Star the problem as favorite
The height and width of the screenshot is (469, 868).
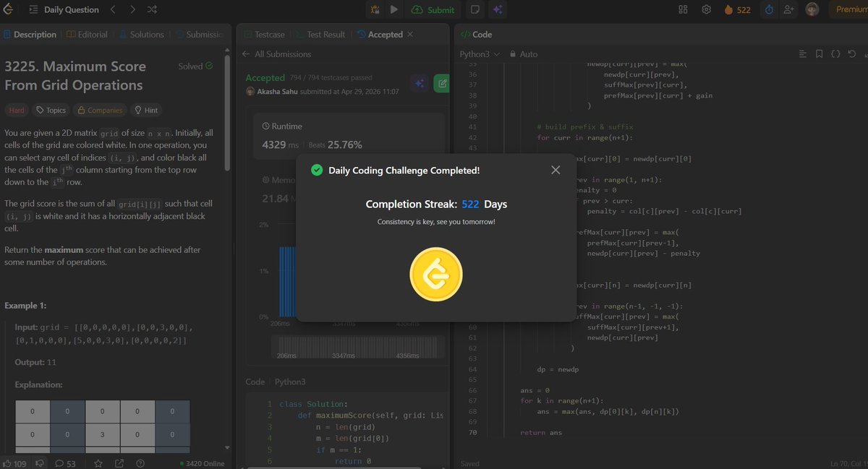point(98,463)
